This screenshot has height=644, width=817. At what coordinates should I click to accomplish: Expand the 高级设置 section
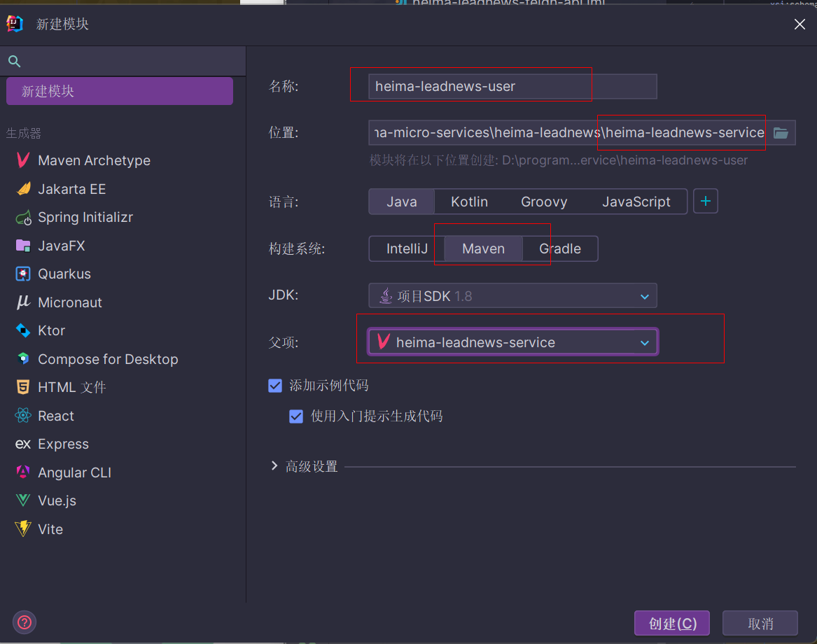click(x=274, y=465)
